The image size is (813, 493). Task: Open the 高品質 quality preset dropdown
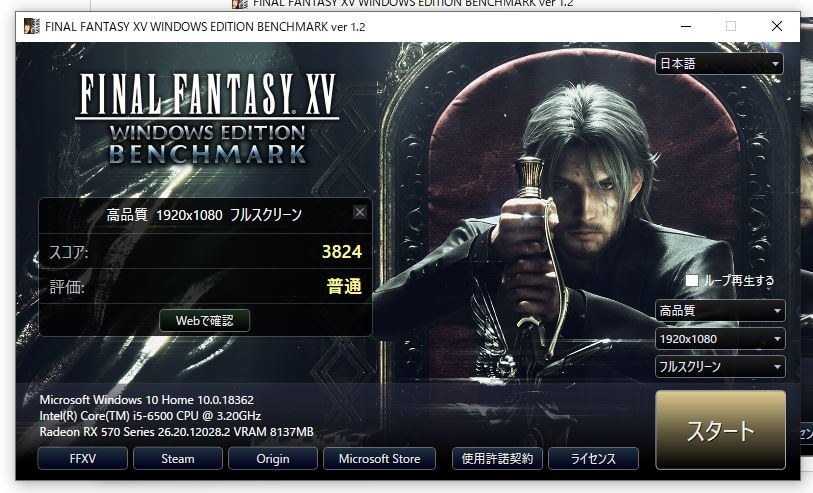click(720, 311)
